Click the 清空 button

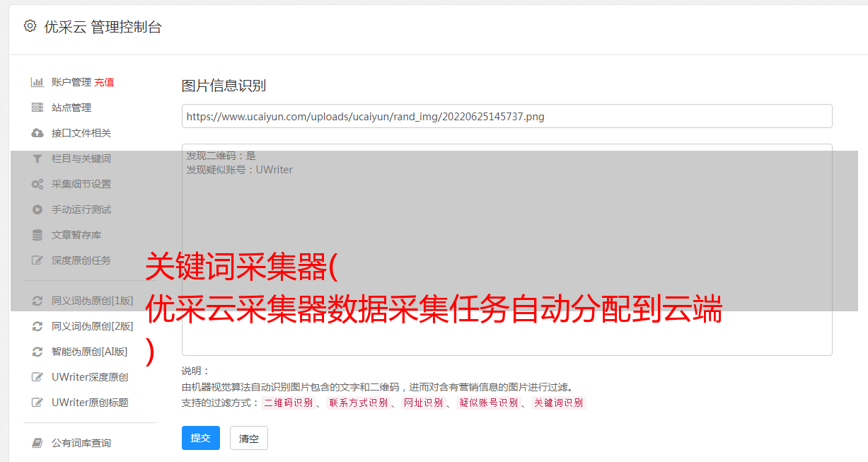tap(249, 438)
